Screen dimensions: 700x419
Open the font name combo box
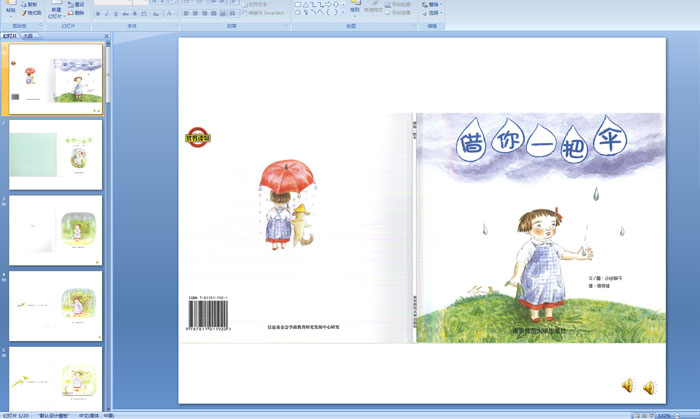112,2
